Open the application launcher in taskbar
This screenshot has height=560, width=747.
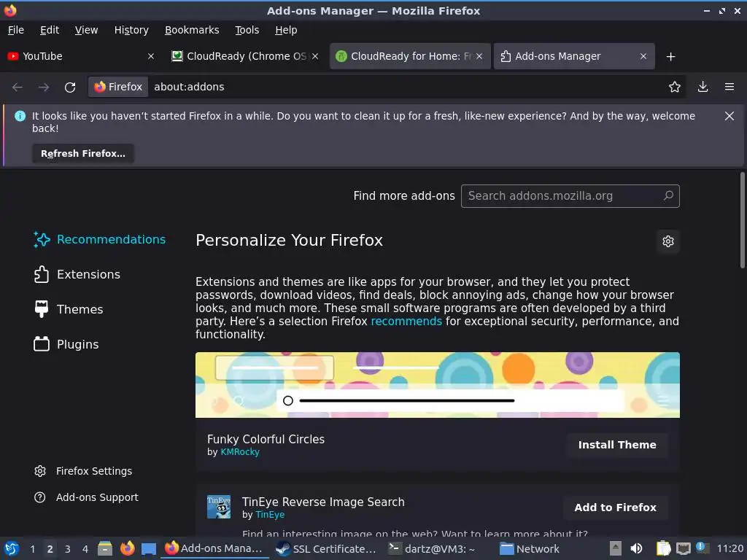[x=12, y=548]
